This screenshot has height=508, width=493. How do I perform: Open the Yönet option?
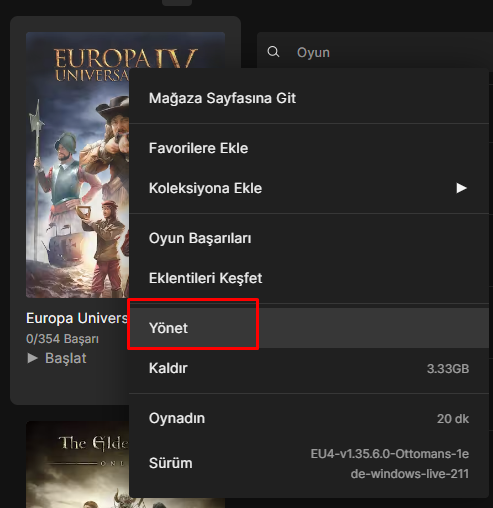tap(309, 328)
